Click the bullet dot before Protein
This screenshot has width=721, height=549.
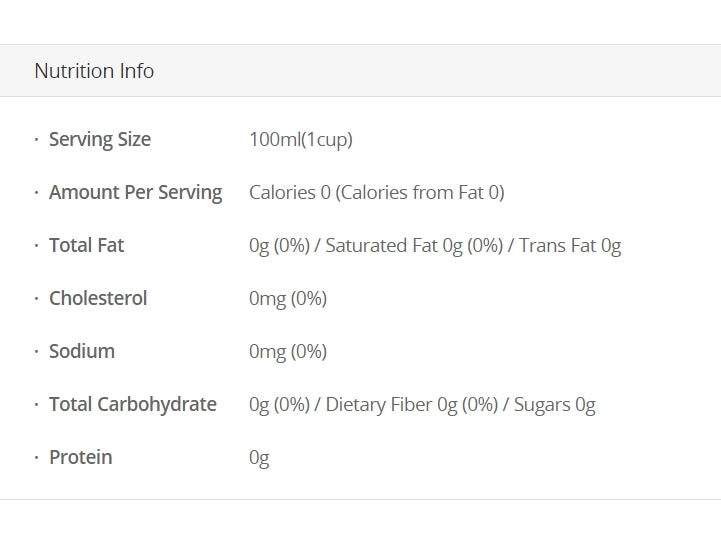pos(37,458)
